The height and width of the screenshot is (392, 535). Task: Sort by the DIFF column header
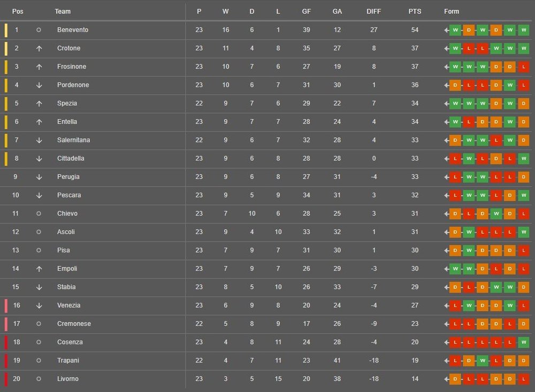click(373, 12)
